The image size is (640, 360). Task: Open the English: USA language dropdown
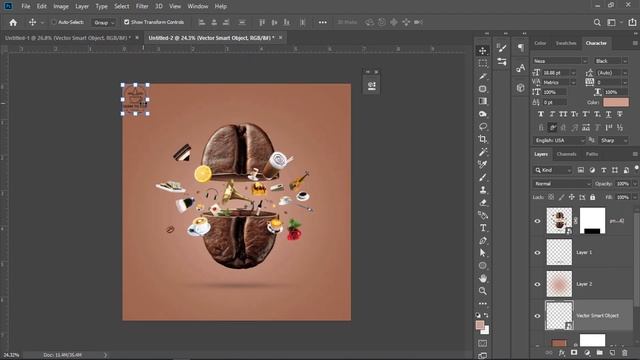(559, 140)
